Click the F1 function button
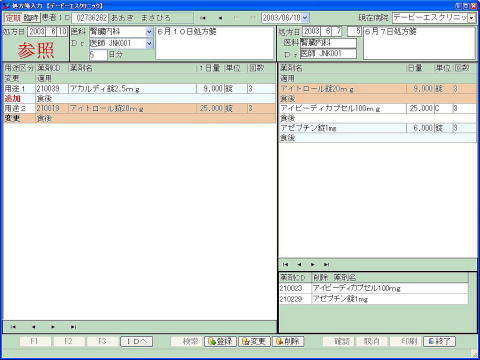This screenshot has width=480, height=360. coord(35,341)
